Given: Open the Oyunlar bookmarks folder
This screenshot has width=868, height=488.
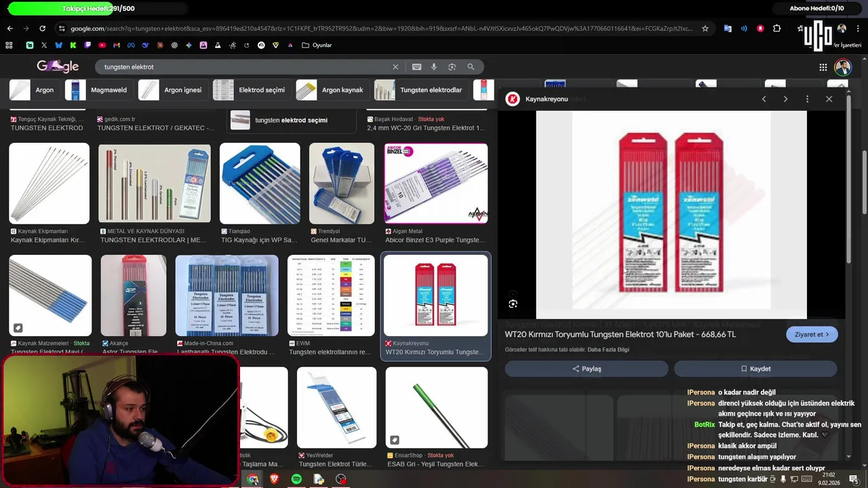Looking at the screenshot, I should click(x=317, y=45).
